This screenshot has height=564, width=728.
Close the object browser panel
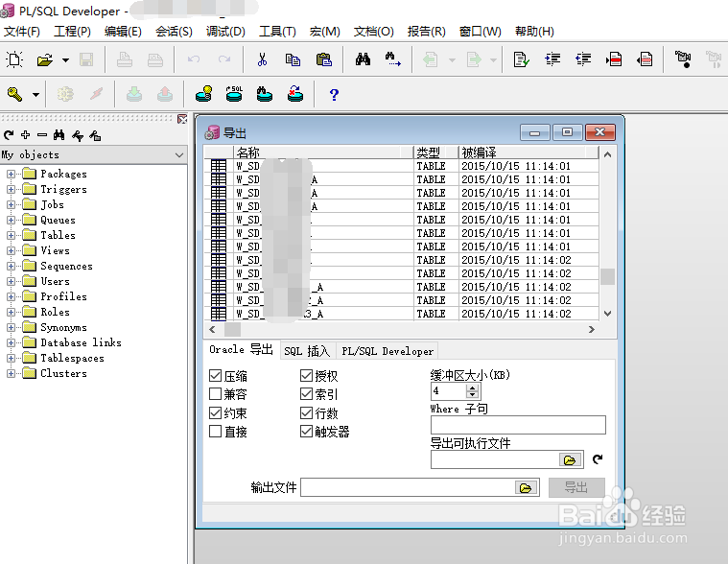[x=182, y=119]
